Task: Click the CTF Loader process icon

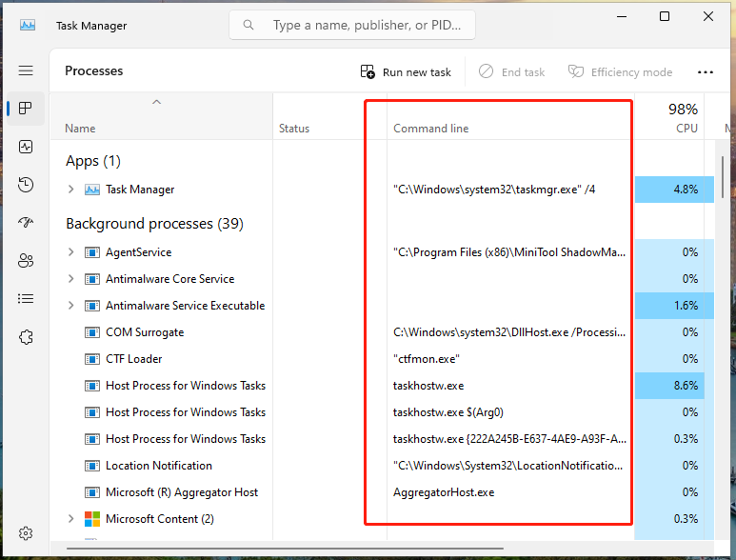Action: click(x=92, y=359)
